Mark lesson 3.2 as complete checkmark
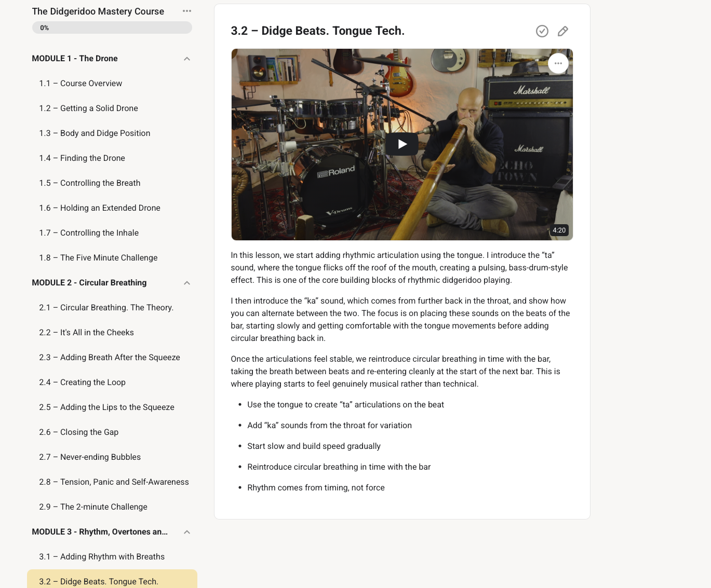Image resolution: width=711 pixels, height=588 pixels. tap(542, 31)
